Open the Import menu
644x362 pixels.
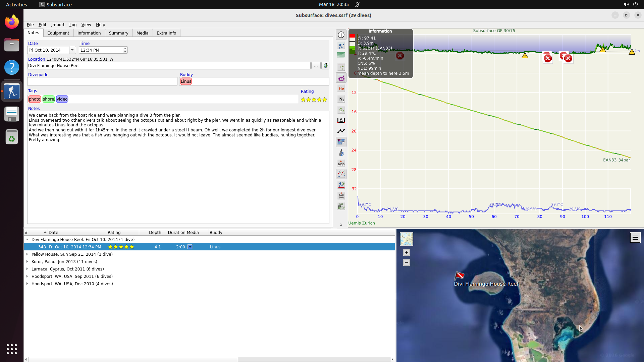point(58,25)
